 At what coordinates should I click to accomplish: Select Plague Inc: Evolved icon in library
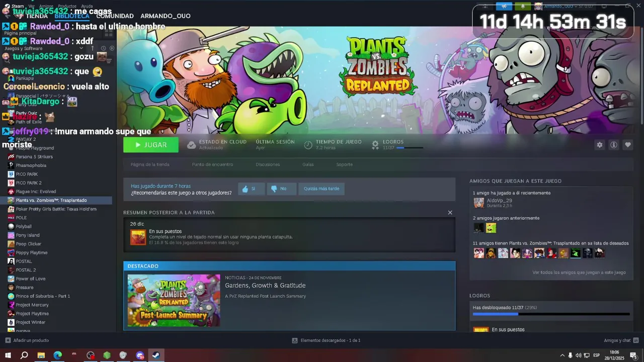click(x=11, y=192)
